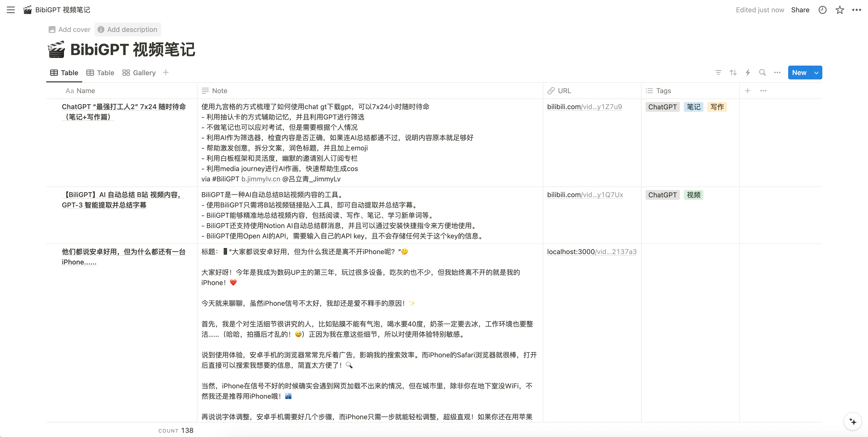
Task: Open the sidebar hamburger menu
Action: pos(11,10)
